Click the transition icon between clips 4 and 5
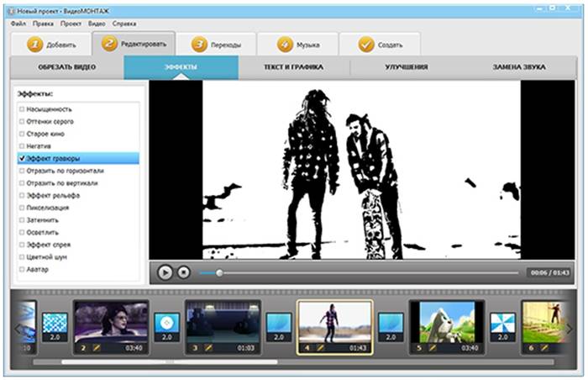 click(x=390, y=325)
